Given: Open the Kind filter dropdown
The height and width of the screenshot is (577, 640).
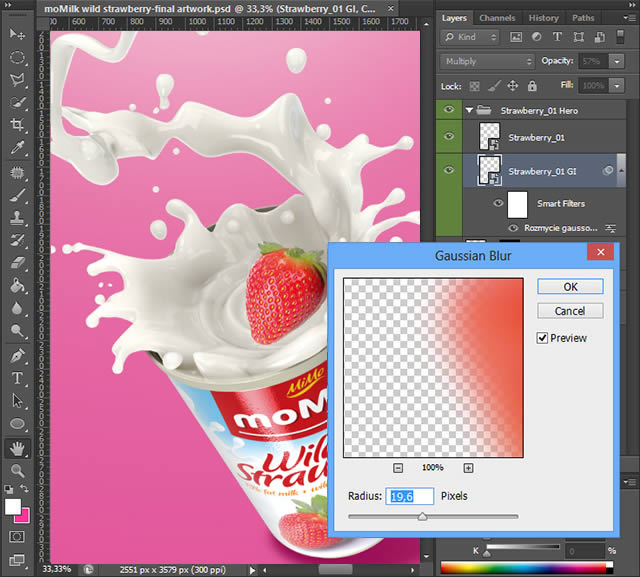Looking at the screenshot, I should click(x=469, y=37).
